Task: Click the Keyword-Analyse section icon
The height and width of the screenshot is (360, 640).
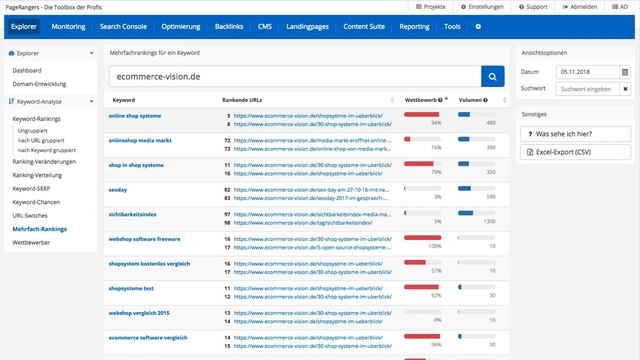Action: 11,102
